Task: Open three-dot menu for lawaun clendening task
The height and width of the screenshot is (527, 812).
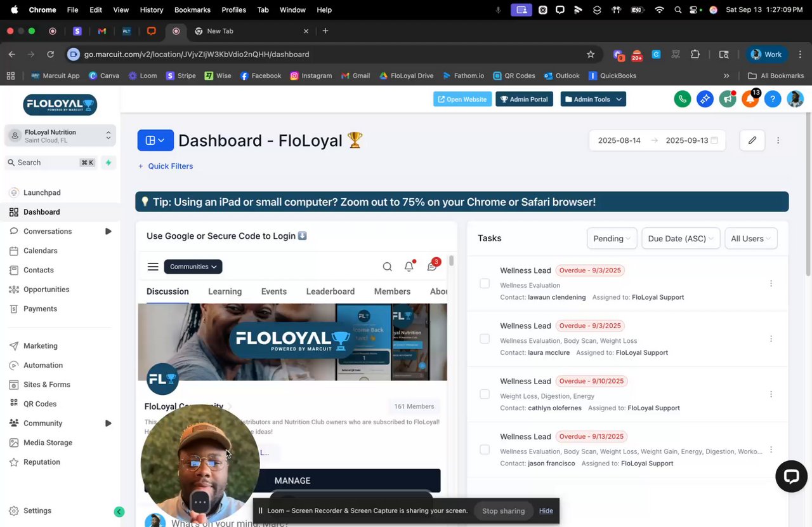Action: tap(771, 284)
